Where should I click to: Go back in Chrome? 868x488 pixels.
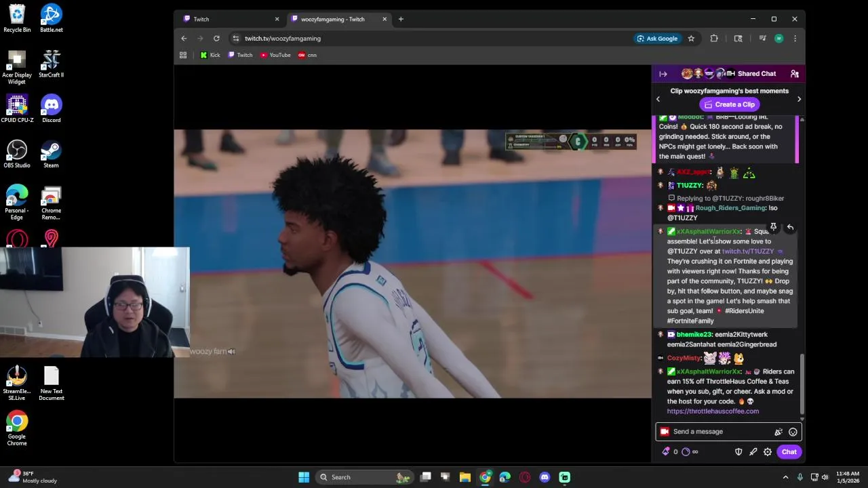point(184,39)
